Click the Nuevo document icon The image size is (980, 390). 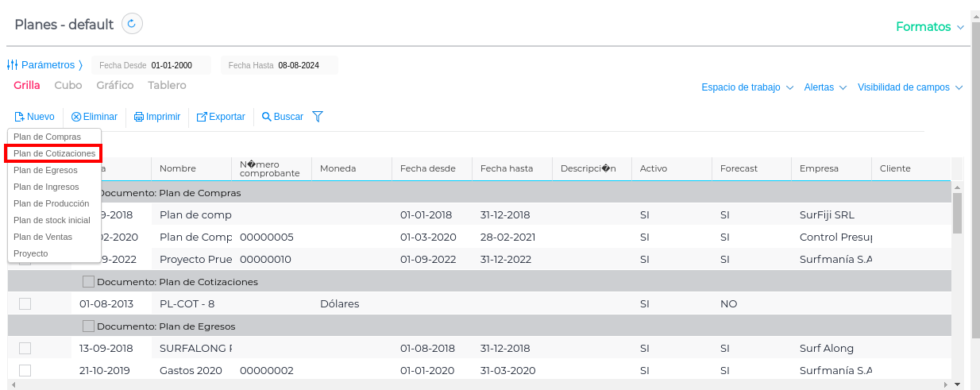(x=20, y=117)
